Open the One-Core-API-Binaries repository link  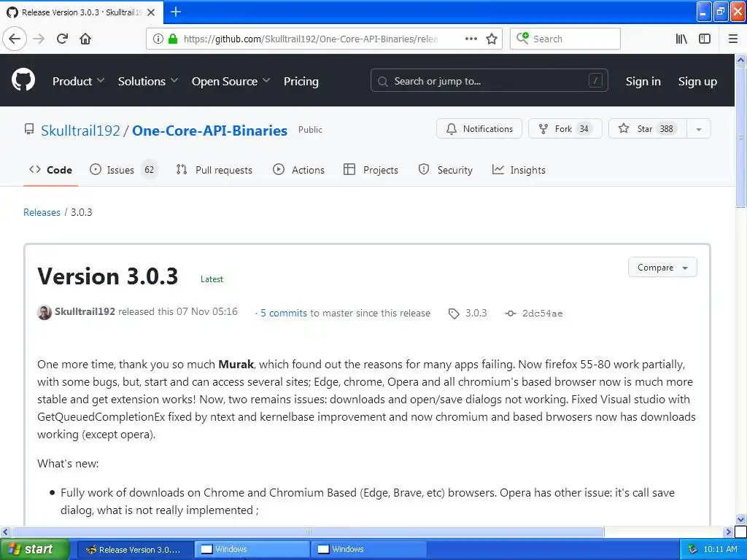[x=209, y=131]
